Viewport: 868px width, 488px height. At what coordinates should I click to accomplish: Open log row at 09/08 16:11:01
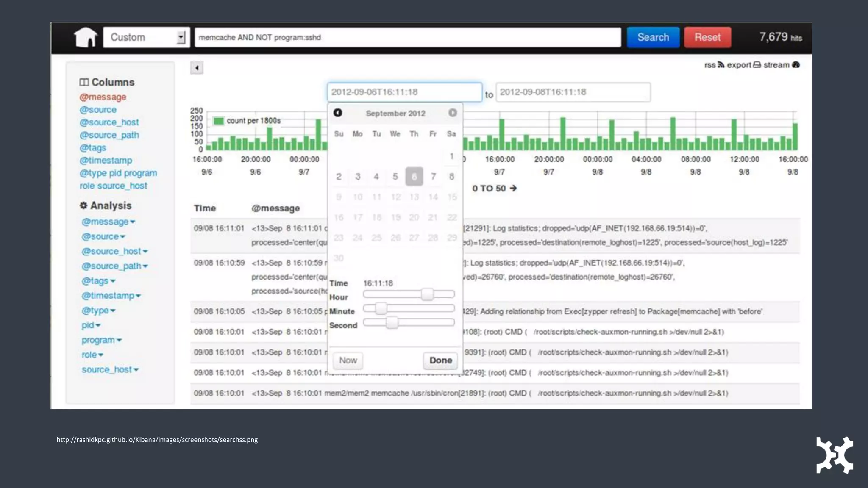495,235
